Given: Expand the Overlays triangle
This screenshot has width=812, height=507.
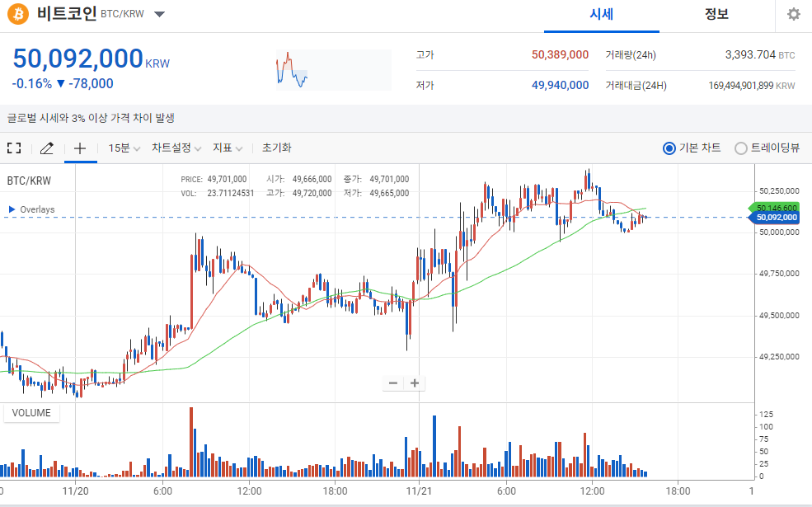Looking at the screenshot, I should pos(12,209).
